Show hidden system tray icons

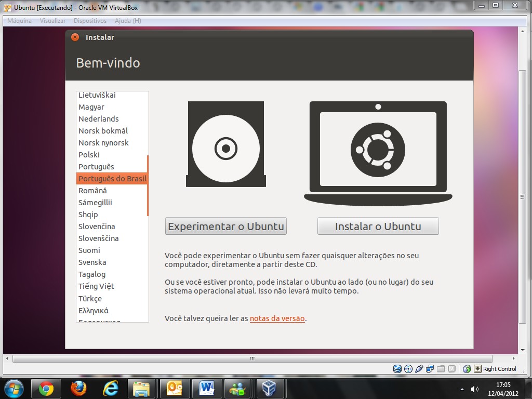tap(462, 389)
